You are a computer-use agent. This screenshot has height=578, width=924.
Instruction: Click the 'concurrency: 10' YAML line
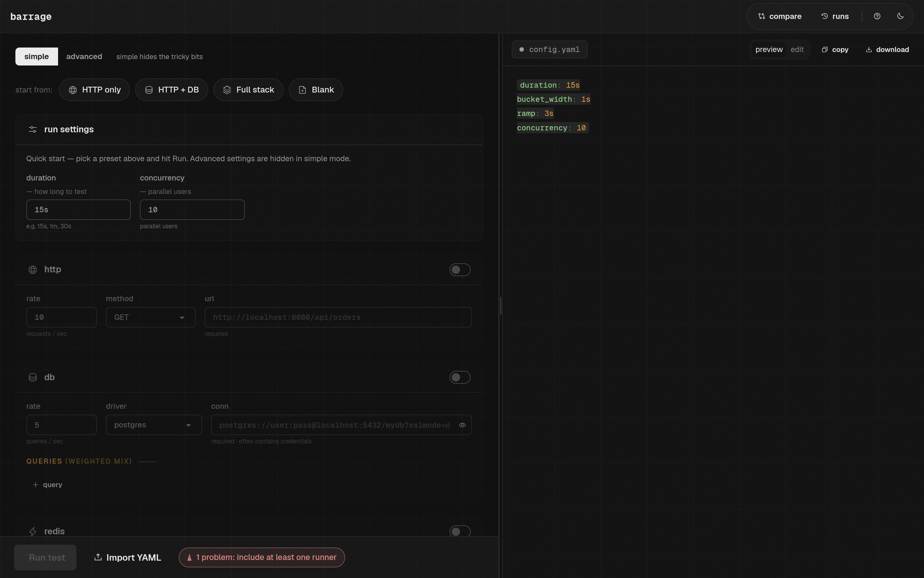553,128
